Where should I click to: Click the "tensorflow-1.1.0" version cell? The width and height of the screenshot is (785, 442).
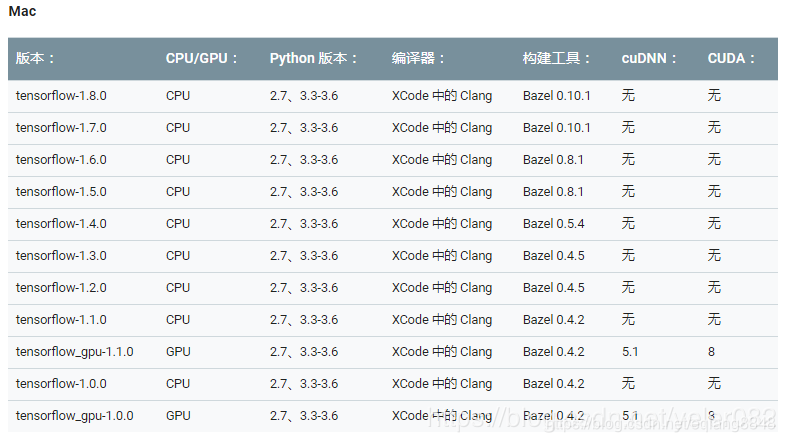(61, 320)
